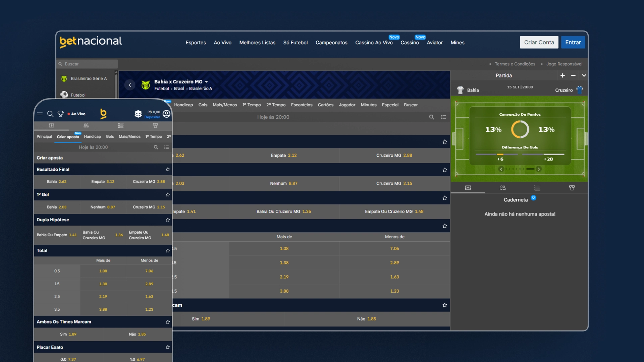This screenshot has height=362, width=644.
Task: Click the desktop market search magnifier
Action: [431, 117]
